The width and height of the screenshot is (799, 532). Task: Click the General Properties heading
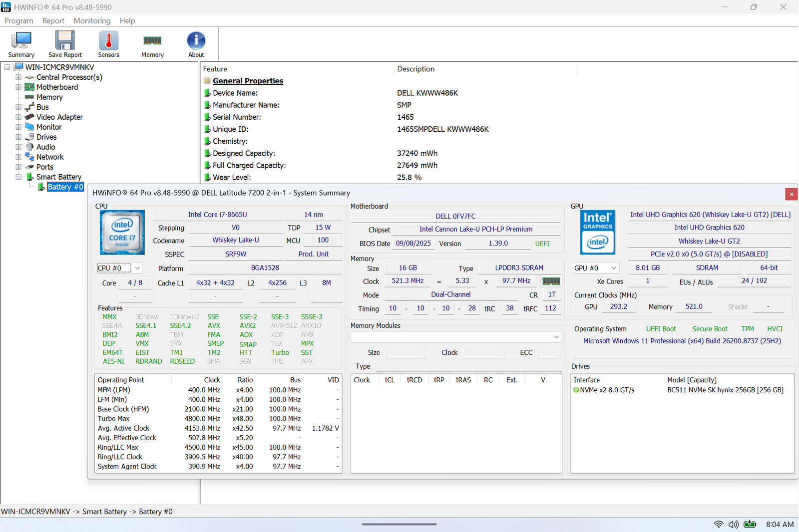248,81
